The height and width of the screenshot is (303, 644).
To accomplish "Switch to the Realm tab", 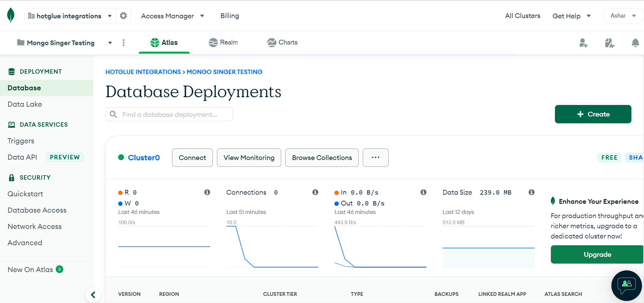I will pos(223,42).
